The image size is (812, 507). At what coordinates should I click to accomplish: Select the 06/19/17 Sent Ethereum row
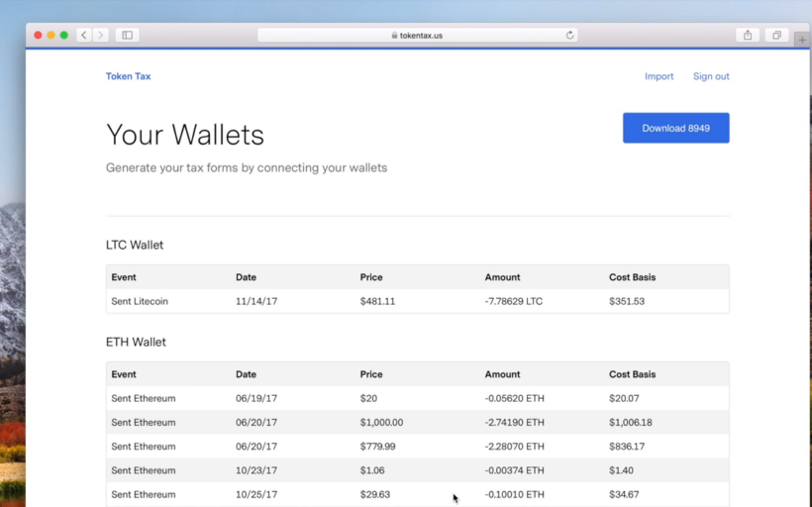(x=417, y=398)
